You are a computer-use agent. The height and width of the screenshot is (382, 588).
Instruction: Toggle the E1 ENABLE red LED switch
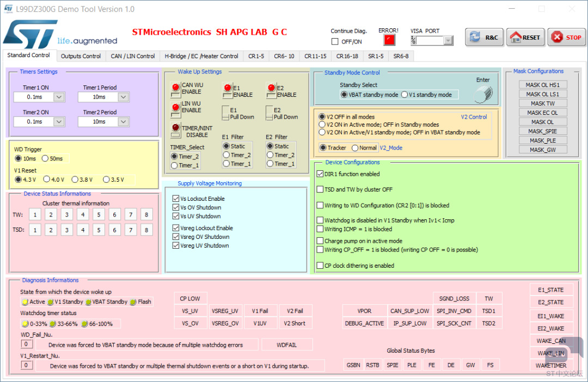[227, 90]
